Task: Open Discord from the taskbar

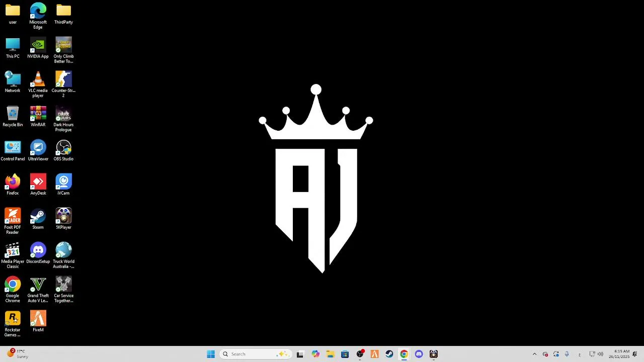Action: click(x=419, y=354)
